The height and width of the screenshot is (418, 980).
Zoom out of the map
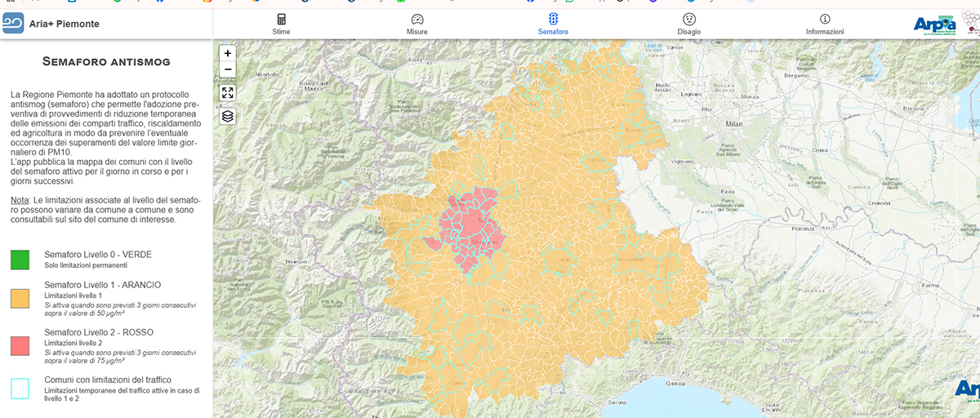pyautogui.click(x=228, y=70)
